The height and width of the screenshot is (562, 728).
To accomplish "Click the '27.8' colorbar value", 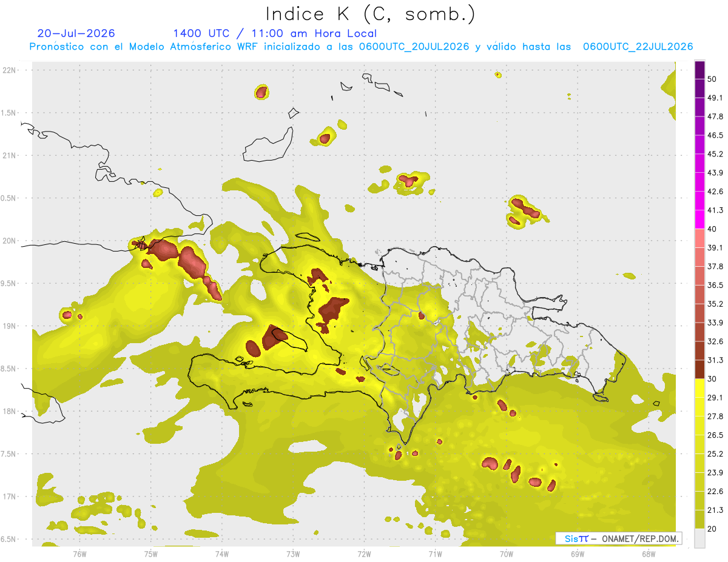I will pos(715,416).
